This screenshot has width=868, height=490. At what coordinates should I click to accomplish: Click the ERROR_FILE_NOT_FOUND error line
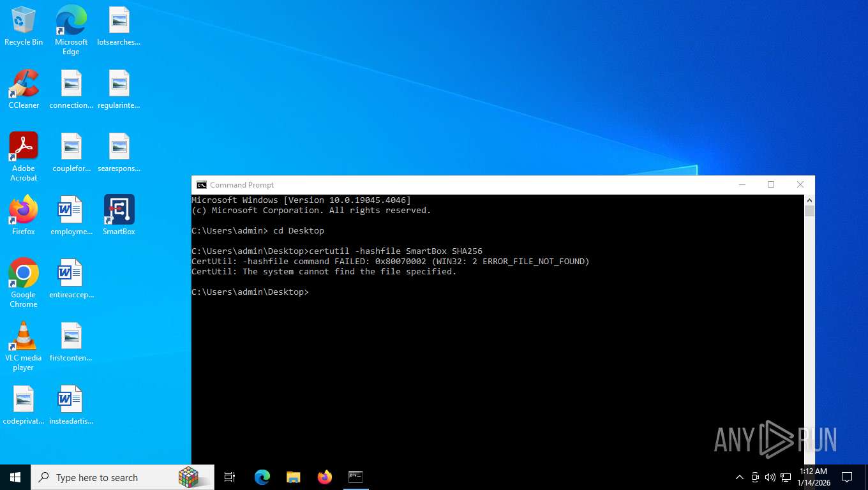click(391, 262)
